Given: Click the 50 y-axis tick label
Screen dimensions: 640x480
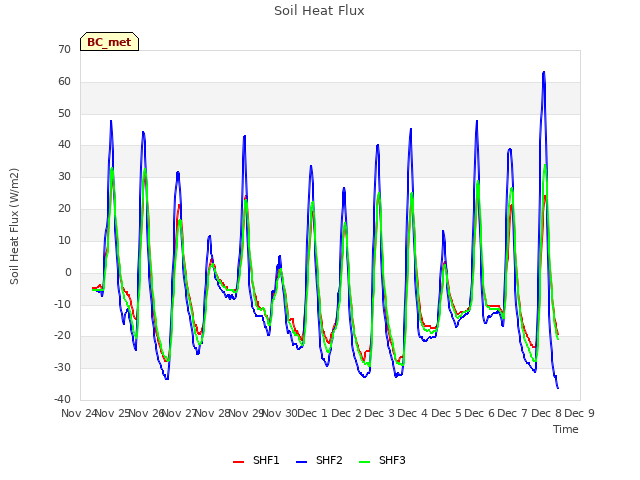Looking at the screenshot, I should click(64, 113).
